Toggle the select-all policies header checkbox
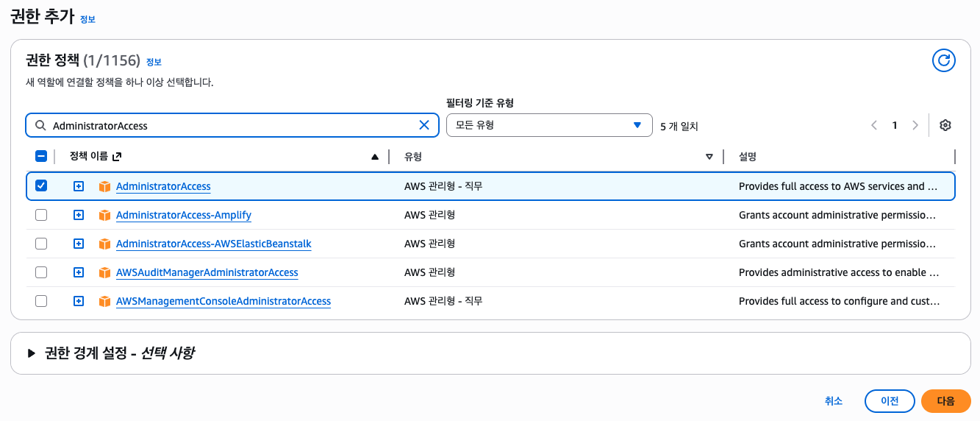980x421 pixels. tap(41, 156)
